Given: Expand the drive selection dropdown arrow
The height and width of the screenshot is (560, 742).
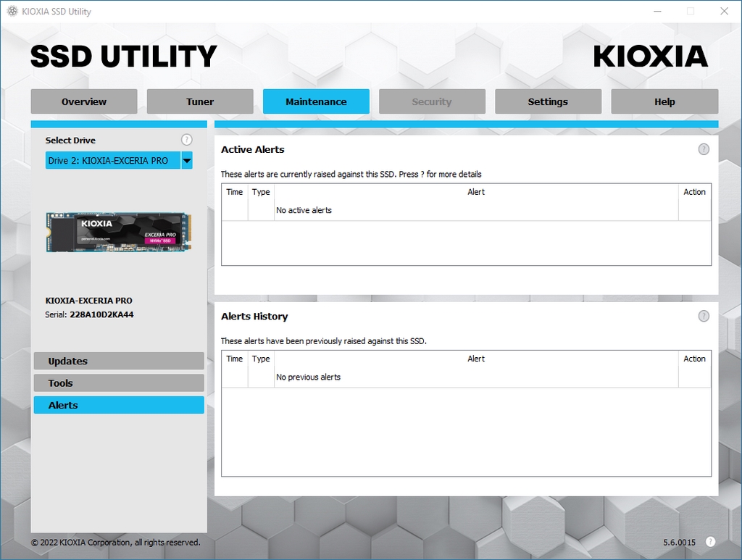Looking at the screenshot, I should coord(187,160).
